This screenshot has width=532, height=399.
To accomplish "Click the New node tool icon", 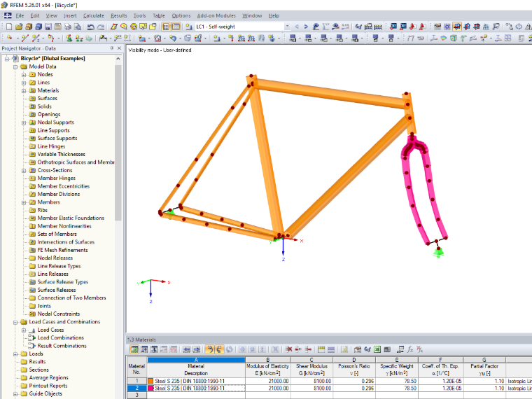I will click(x=10, y=38).
